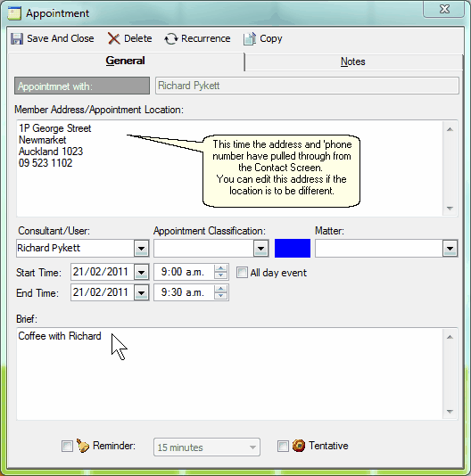Click the Tentative status icon

pyautogui.click(x=299, y=446)
